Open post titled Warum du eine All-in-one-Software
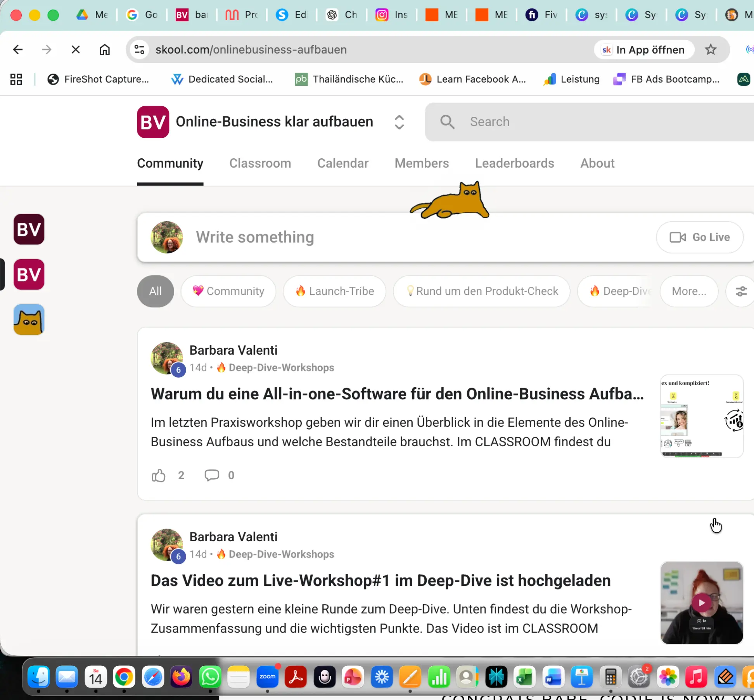Image resolution: width=754 pixels, height=700 pixels. coord(397,394)
